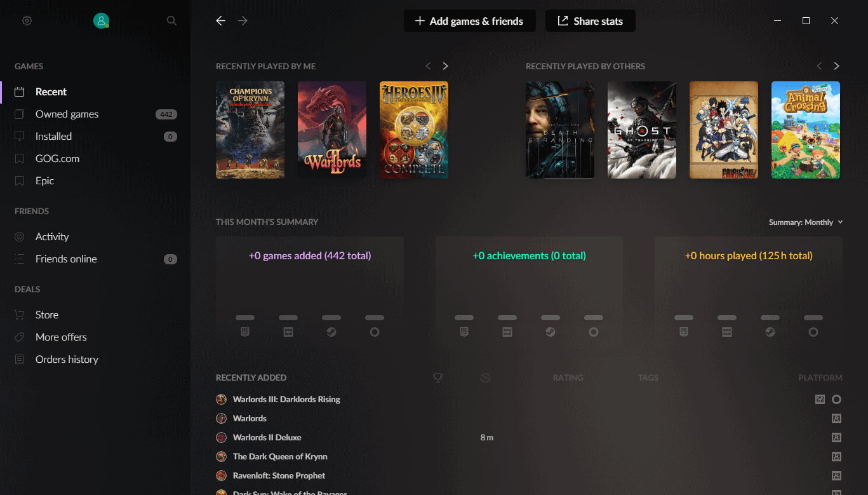868x495 pixels.
Task: Click the Share stats button
Action: tap(590, 20)
